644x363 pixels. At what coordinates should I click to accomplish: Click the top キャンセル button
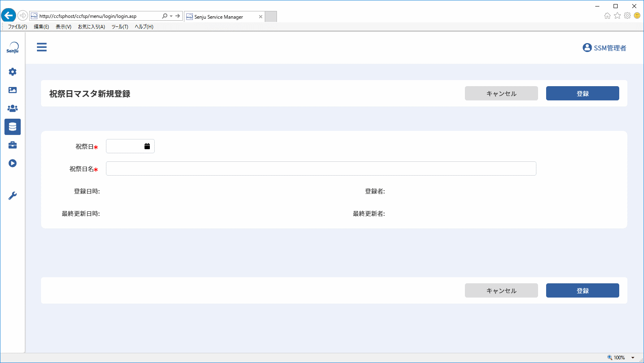coord(501,93)
